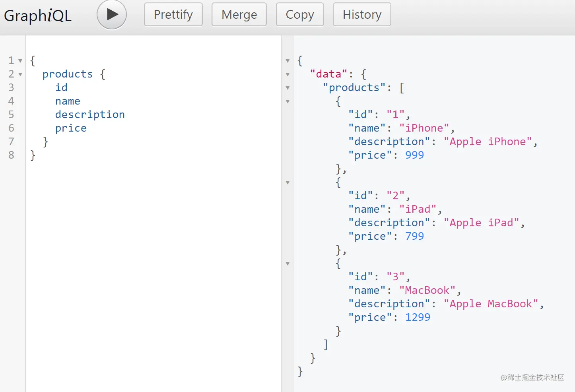Collapse query line 1 fold arrow
The width and height of the screenshot is (575, 392).
20,61
